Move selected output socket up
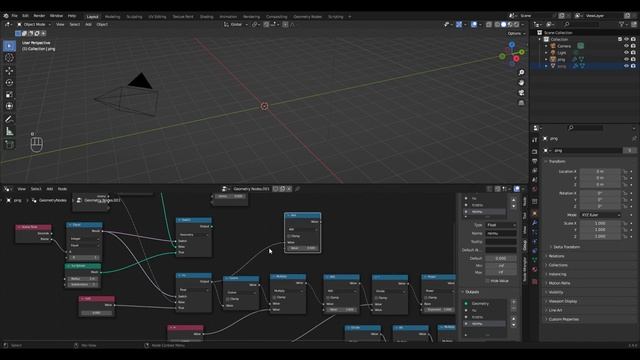640x360 pixels. pyautogui.click(x=513, y=319)
